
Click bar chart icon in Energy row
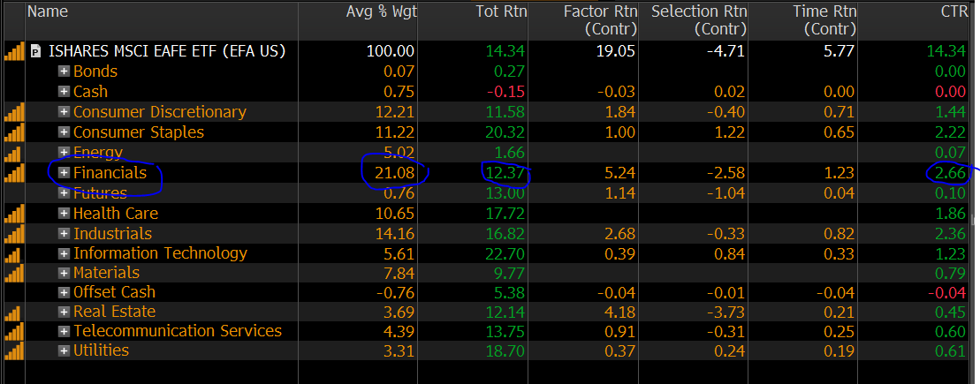(12, 153)
